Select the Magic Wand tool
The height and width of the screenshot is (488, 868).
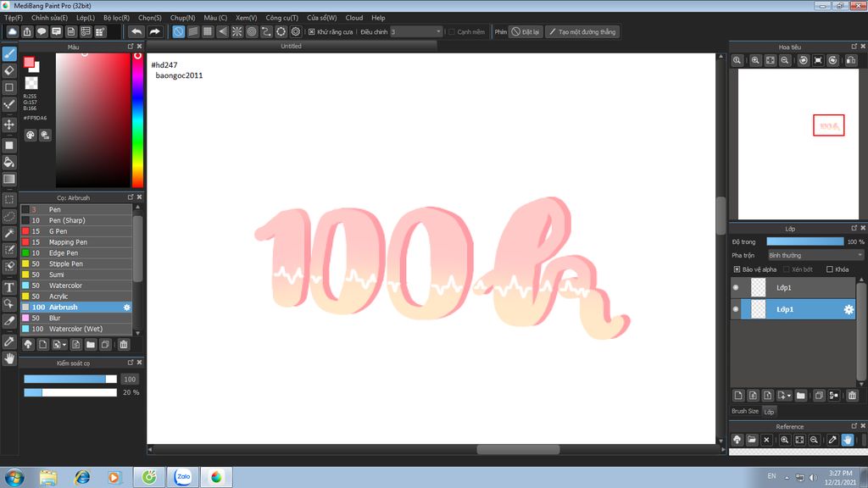(9, 233)
